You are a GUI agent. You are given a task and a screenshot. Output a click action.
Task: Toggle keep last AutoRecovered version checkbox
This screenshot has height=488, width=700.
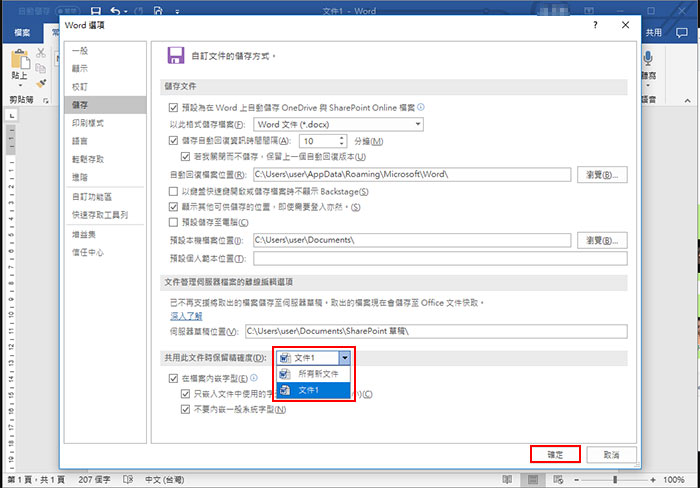coord(185,157)
